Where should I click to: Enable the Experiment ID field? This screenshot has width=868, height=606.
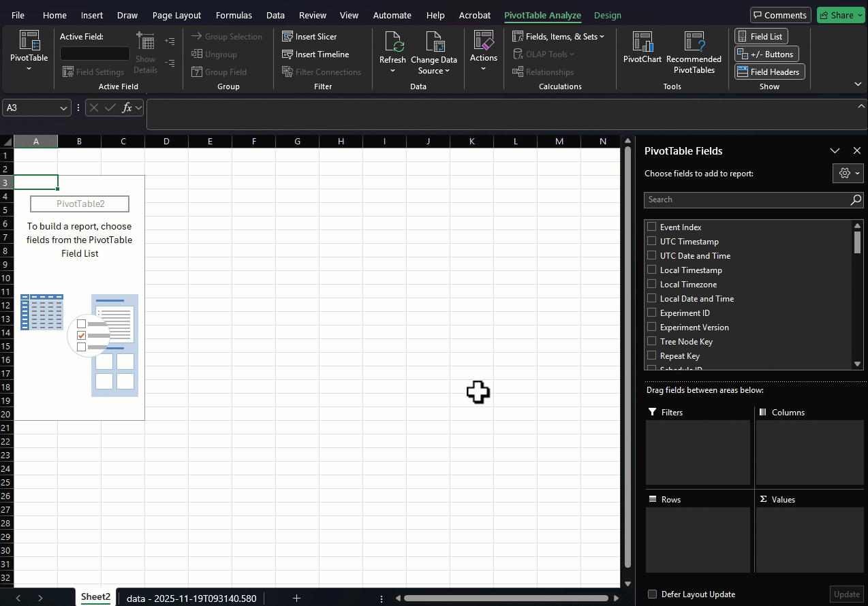(x=652, y=313)
